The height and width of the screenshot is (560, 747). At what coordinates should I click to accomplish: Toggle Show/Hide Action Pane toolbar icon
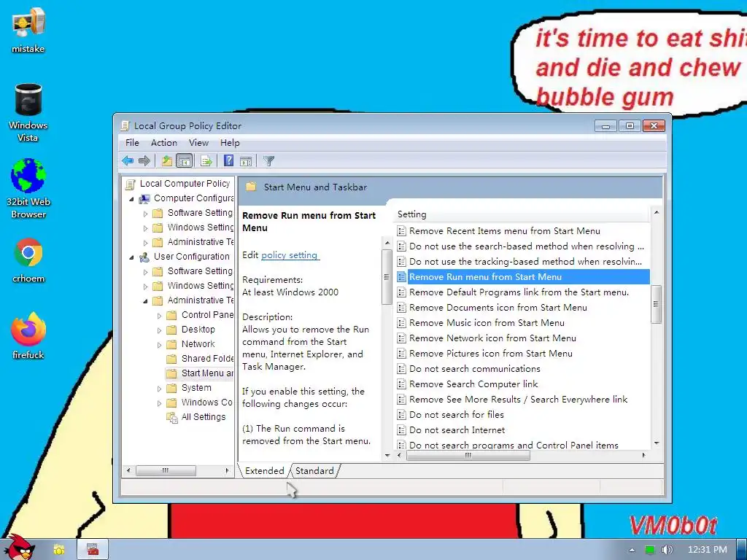246,161
